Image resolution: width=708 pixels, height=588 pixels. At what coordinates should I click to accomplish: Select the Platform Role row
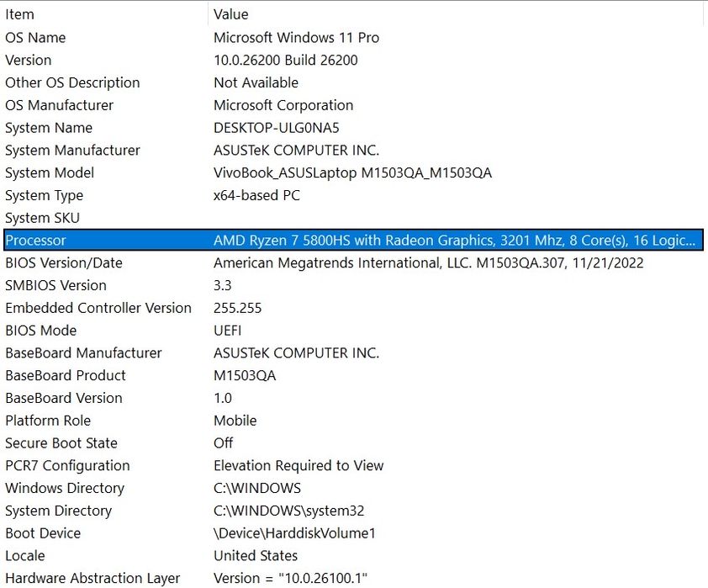pyautogui.click(x=48, y=421)
